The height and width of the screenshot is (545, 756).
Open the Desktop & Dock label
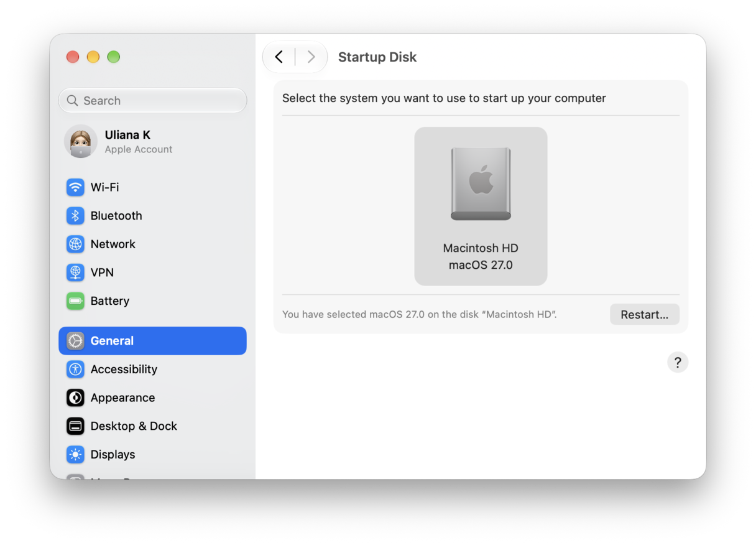point(134,426)
